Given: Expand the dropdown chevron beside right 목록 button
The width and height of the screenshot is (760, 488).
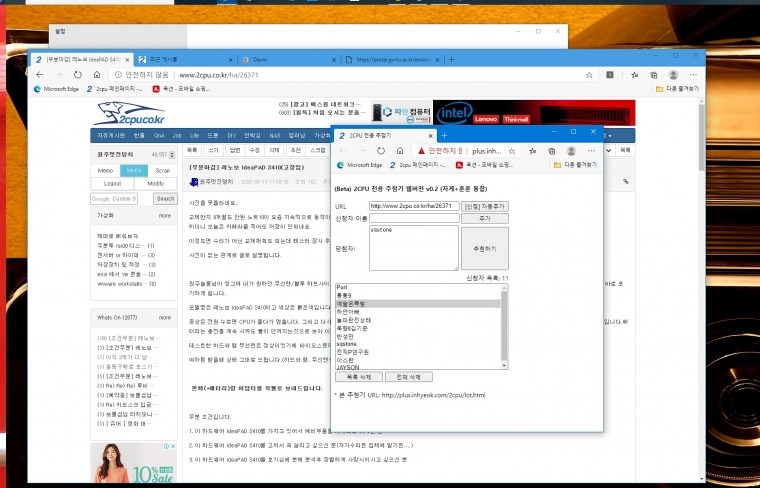Looking at the screenshot, I should [608, 151].
